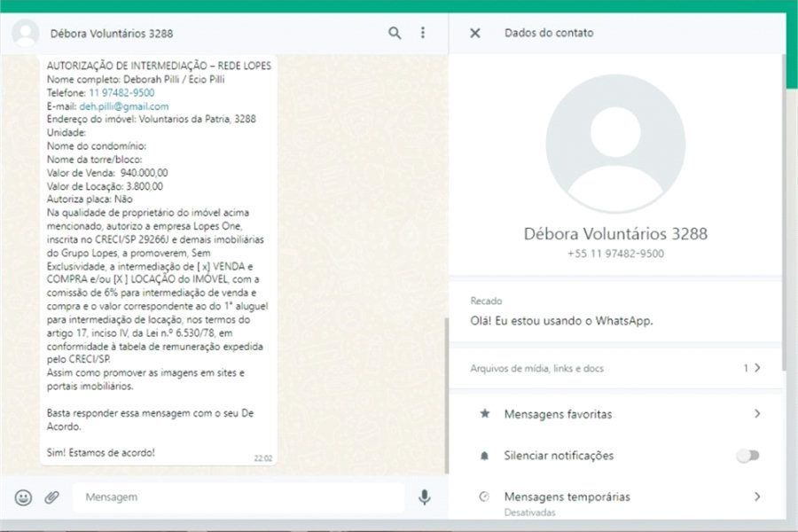Image resolution: width=798 pixels, height=532 pixels.
Task: Click the emoji smiley icon
Action: click(23, 497)
